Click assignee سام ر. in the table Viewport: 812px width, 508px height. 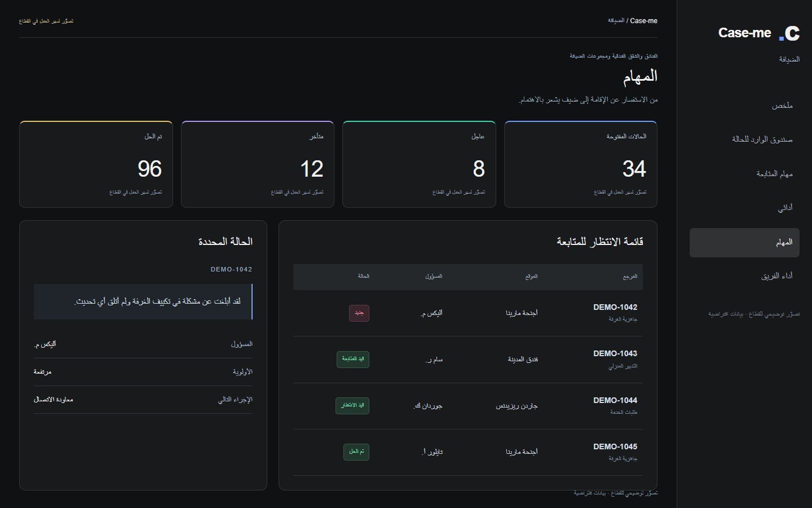click(434, 360)
